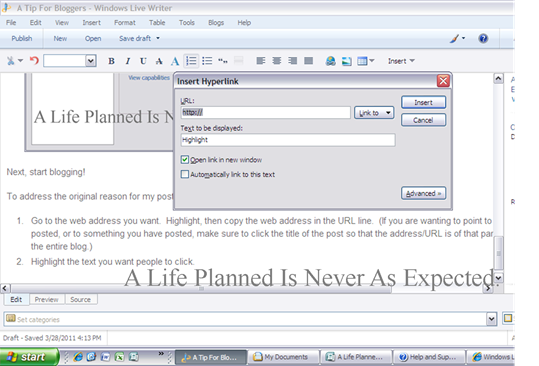Toggle bulleted list formatting
Viewport: 539px width, 366px height.
point(207,61)
